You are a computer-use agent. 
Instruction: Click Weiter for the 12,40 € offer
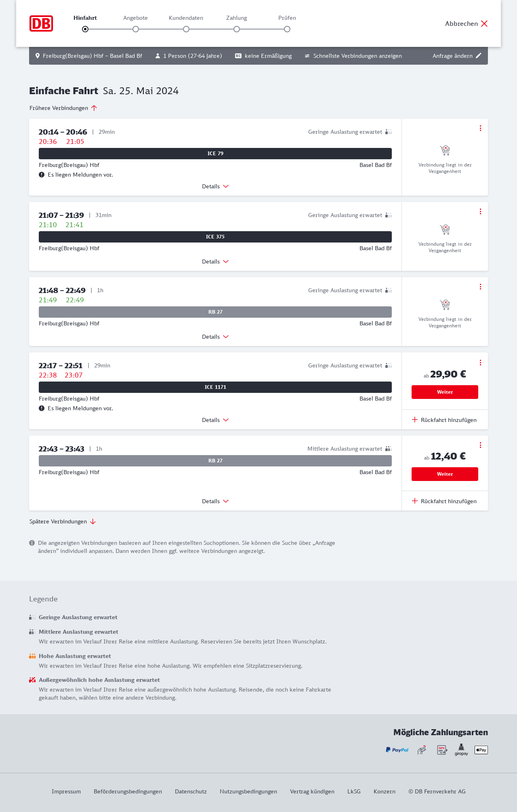pos(445,474)
